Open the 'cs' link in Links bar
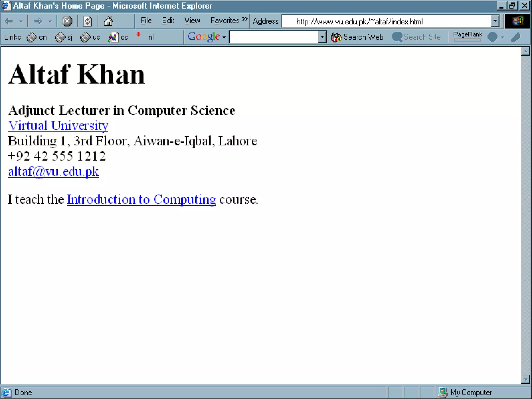This screenshot has width=532, height=399. point(118,37)
